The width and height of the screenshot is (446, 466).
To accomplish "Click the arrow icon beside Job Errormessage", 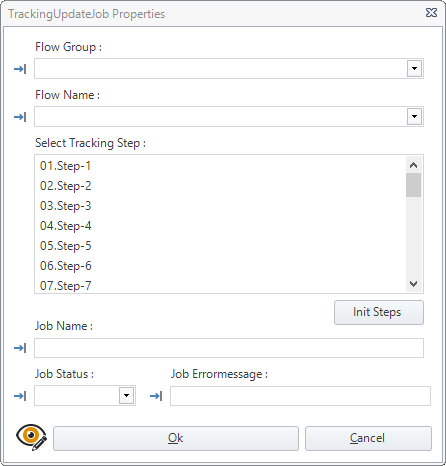I will [x=156, y=396].
